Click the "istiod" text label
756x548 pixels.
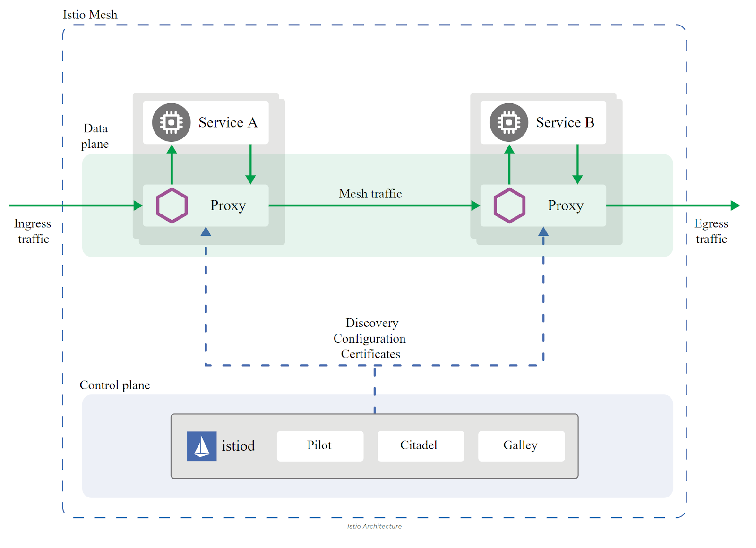(238, 446)
